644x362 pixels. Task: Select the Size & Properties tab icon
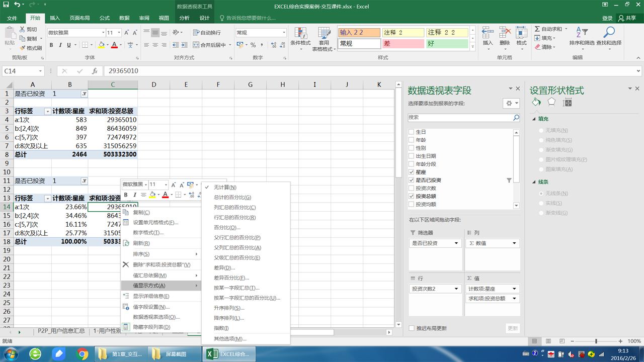click(567, 102)
